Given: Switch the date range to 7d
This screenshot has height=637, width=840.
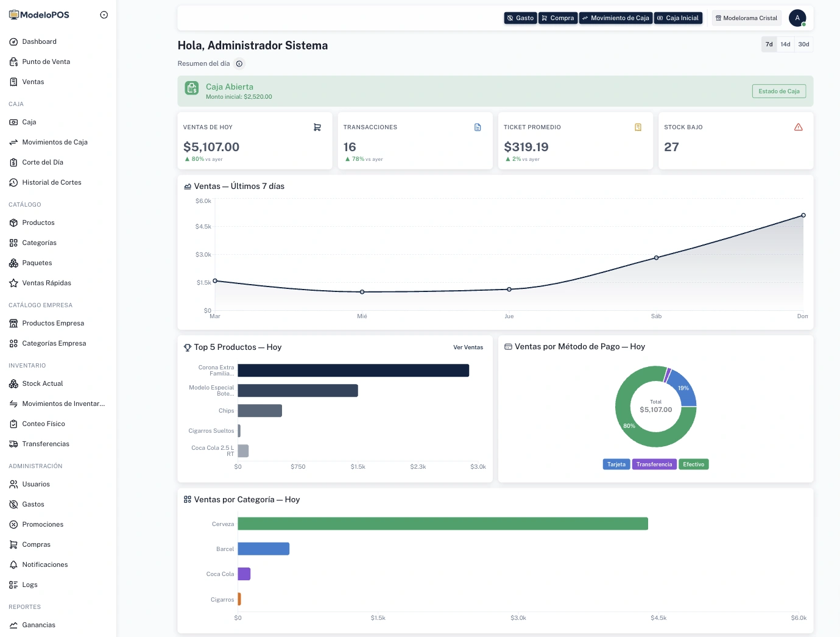Looking at the screenshot, I should click(769, 44).
